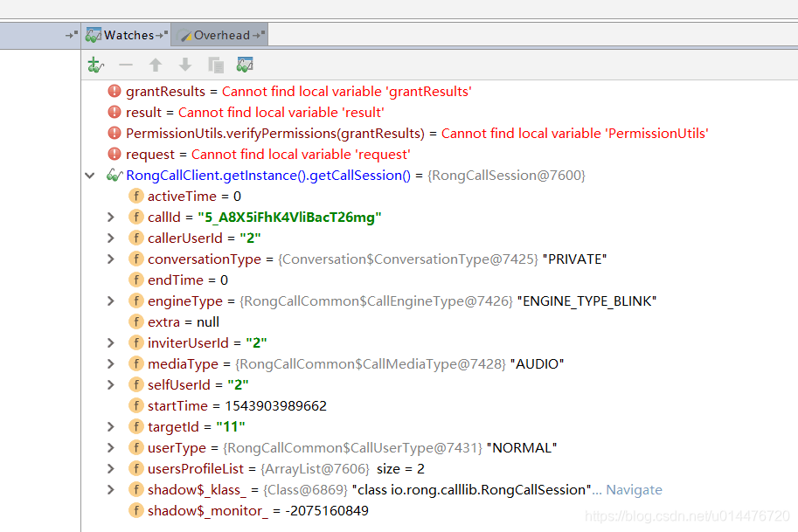Select the request watch row text
The height and width of the screenshot is (532, 798).
[x=267, y=155]
